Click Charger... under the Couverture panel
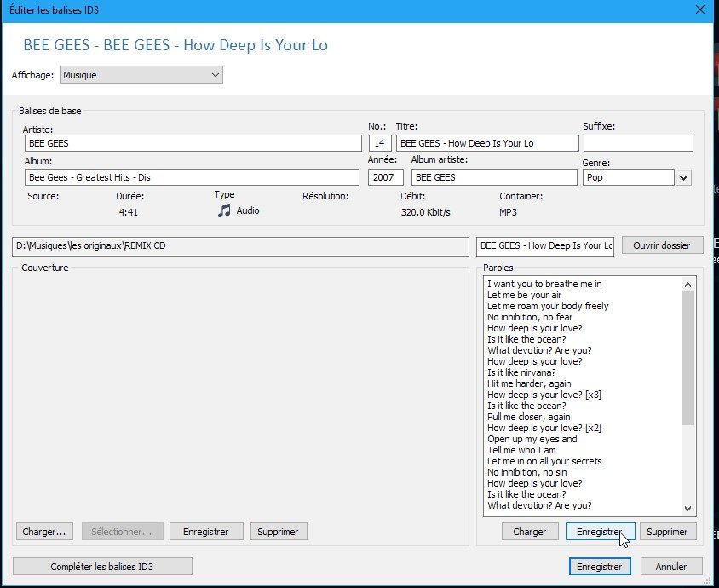This screenshot has height=588, width=719. 44,532
